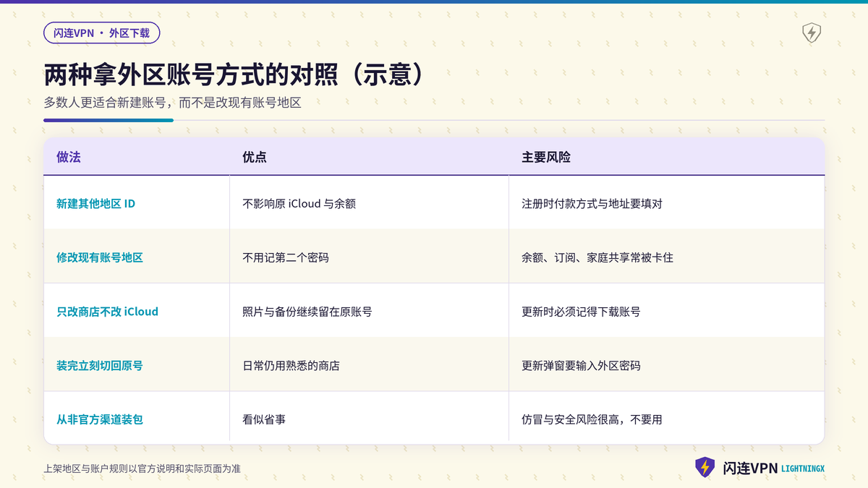Select the 修改现有账号地区 row label
Viewport: 868px width, 488px height.
[x=100, y=257]
